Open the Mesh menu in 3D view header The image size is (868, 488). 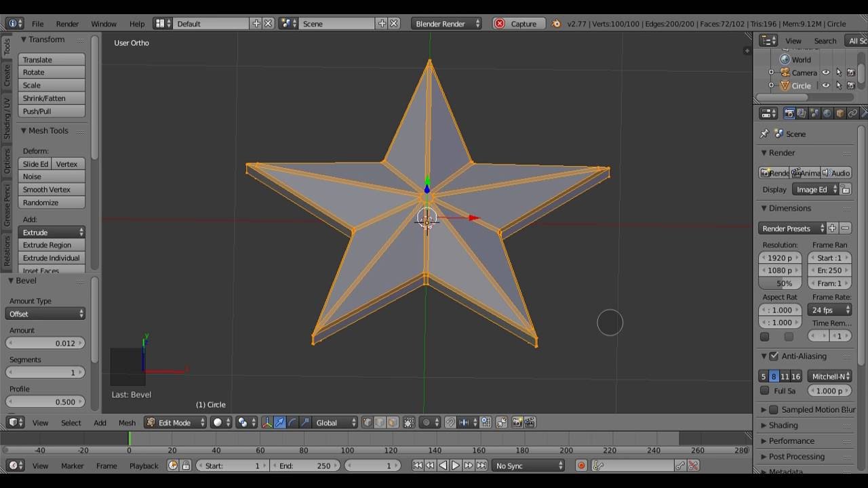(127, 422)
